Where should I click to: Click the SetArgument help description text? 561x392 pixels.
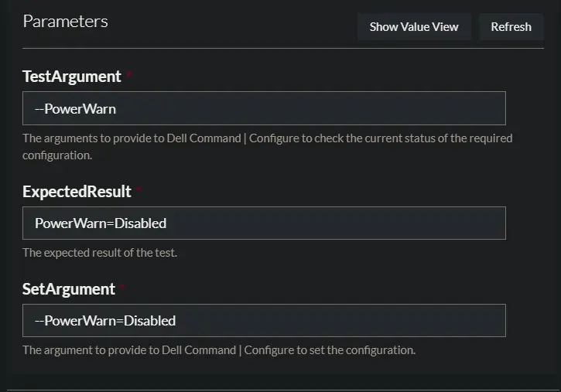(x=219, y=350)
